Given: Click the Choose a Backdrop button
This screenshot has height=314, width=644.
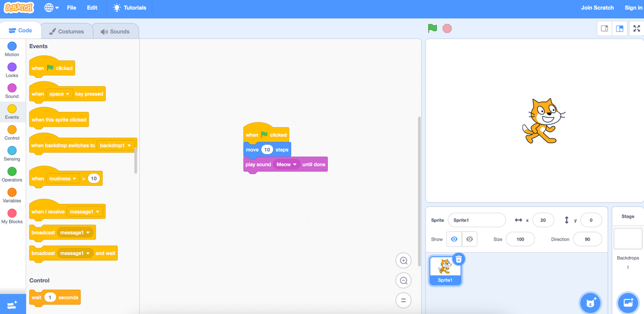Looking at the screenshot, I should pyautogui.click(x=627, y=303).
